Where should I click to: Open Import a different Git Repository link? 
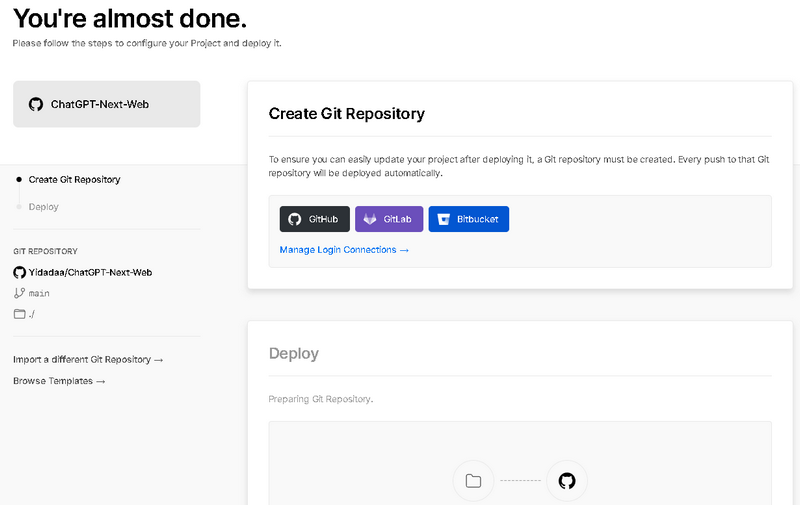(88, 360)
